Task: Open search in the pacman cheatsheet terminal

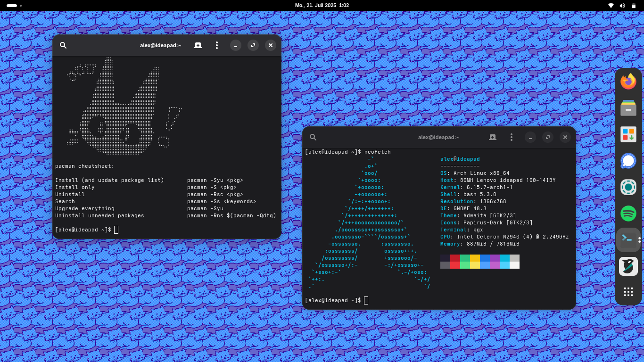Action: click(x=63, y=45)
